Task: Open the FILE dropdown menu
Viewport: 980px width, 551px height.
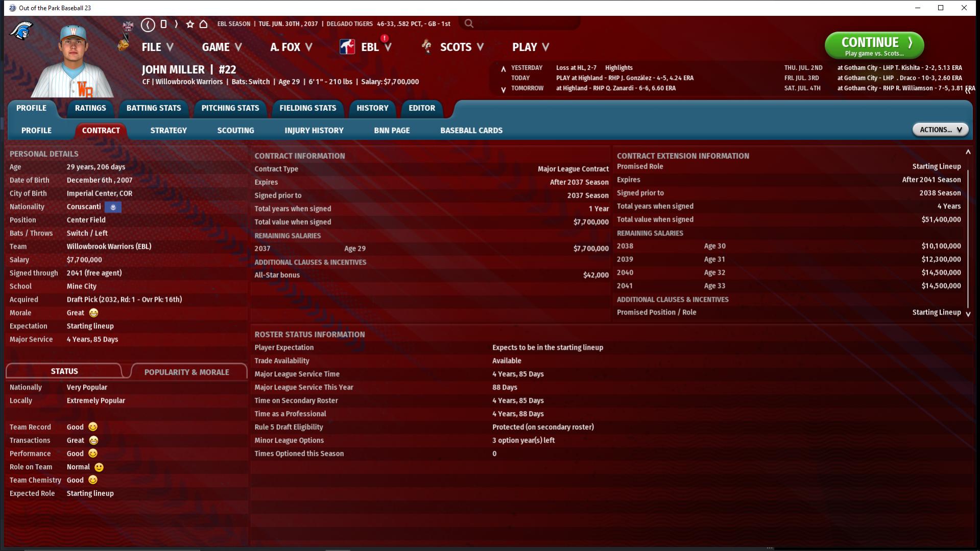Action: point(157,47)
